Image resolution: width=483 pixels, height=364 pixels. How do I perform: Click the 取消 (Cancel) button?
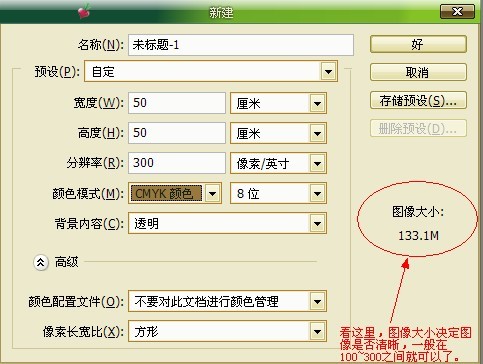pyautogui.click(x=418, y=72)
